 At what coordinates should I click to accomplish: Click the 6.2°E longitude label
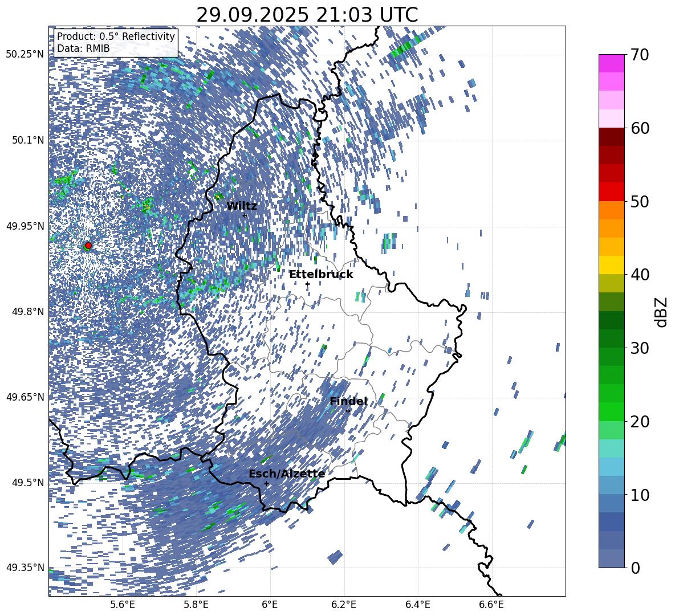(x=344, y=605)
